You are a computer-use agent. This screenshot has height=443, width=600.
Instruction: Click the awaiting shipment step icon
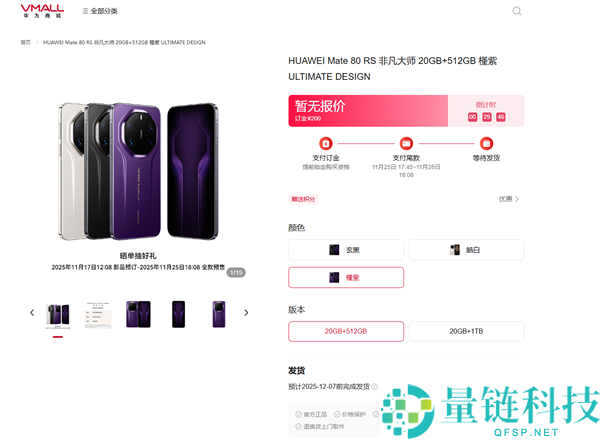click(486, 143)
